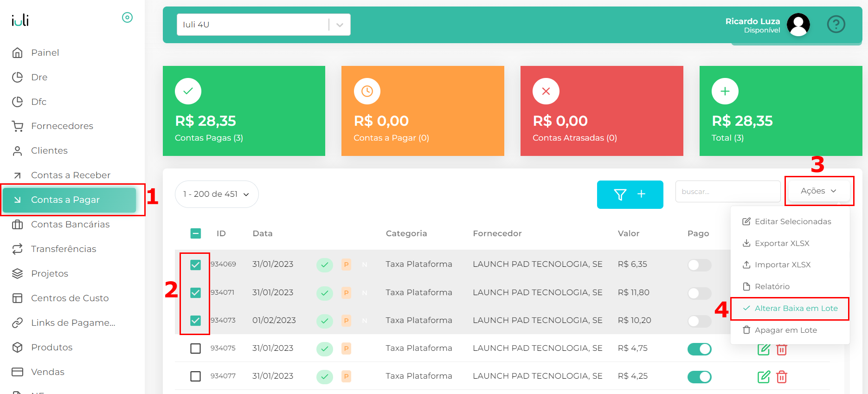Open the Iuli 4U company dropdown

point(263,25)
